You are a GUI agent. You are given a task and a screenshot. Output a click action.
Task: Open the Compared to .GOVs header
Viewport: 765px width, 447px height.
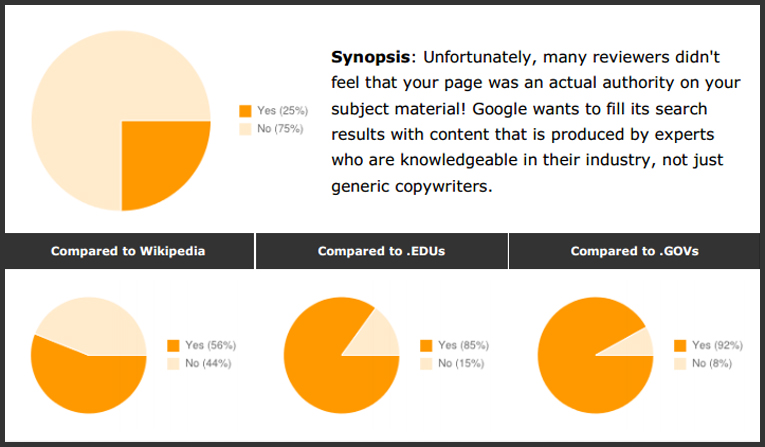click(x=634, y=251)
